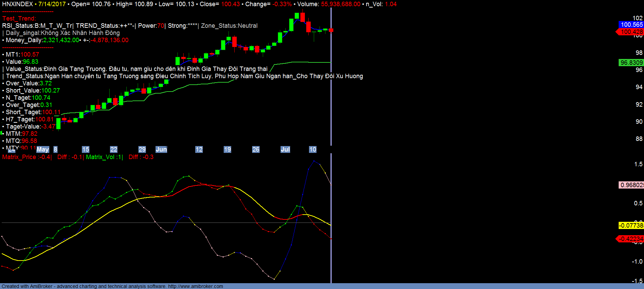Click the yellow -0.07738 indicator value tag
This screenshot has width=644, height=289.
pos(631,226)
